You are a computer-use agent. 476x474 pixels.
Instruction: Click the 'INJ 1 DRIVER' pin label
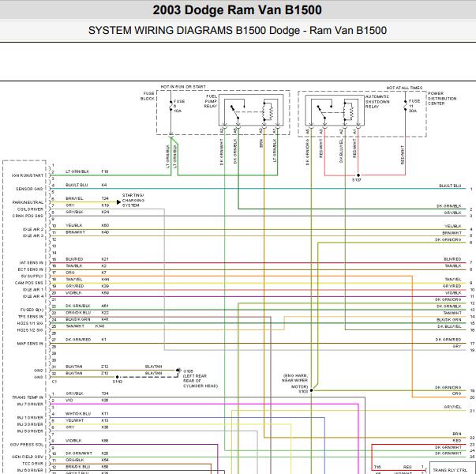30,418
